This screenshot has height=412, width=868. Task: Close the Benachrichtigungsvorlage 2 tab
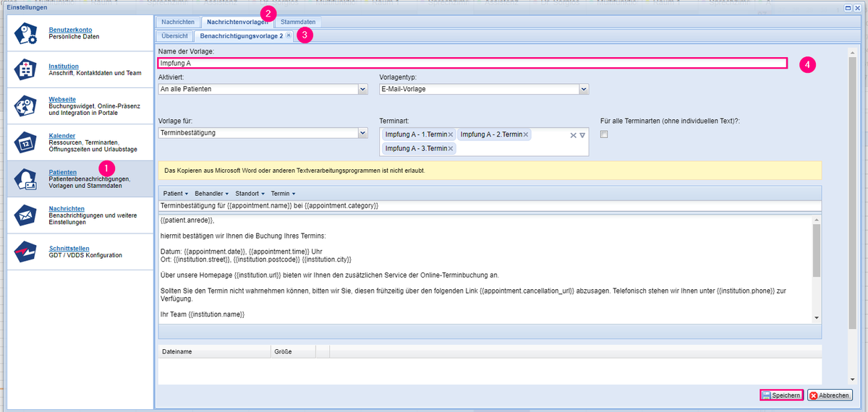289,35
